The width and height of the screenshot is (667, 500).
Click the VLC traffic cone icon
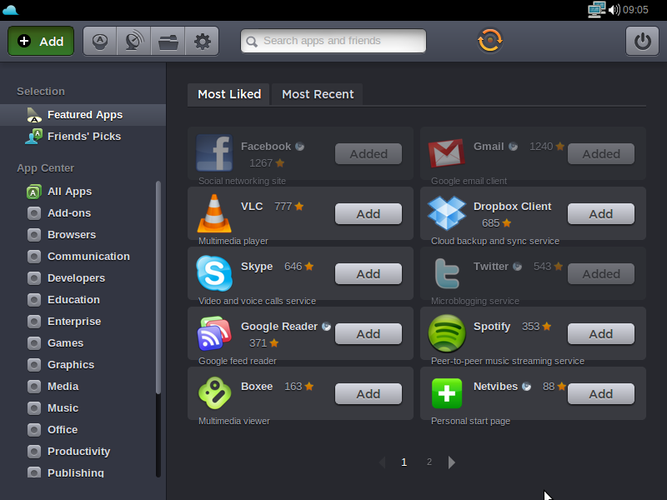[214, 213]
